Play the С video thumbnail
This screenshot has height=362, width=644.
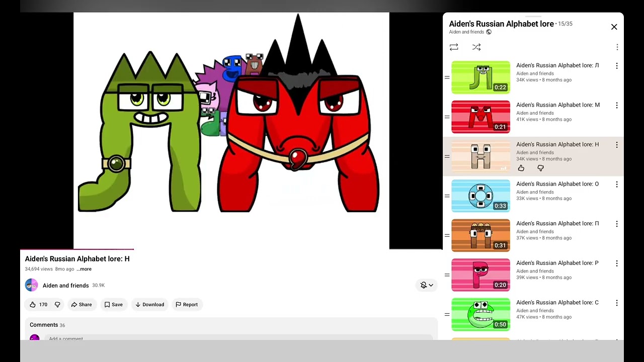click(480, 315)
